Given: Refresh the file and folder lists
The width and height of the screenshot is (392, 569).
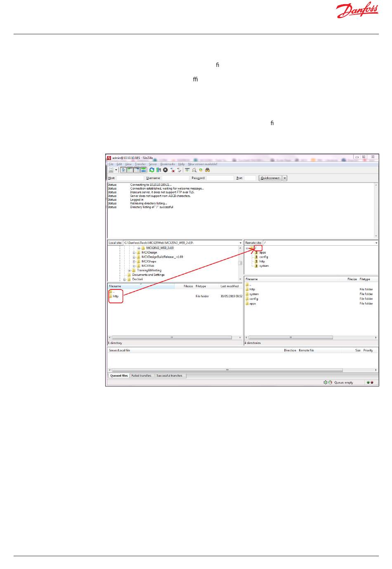Looking at the screenshot, I should (x=152, y=170).
